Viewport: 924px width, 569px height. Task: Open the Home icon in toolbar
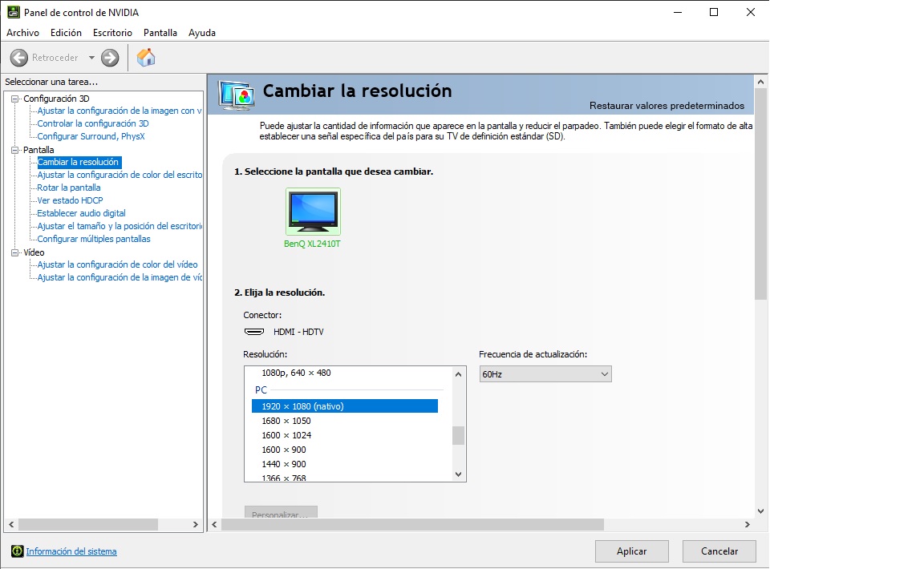[x=145, y=58]
